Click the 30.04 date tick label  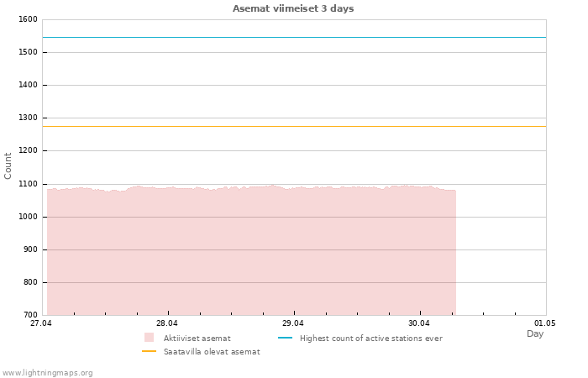[419, 323]
